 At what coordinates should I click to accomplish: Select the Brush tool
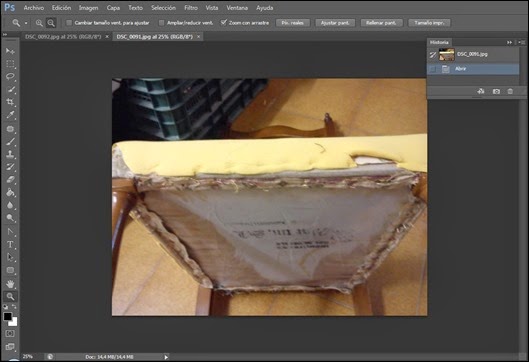(10, 141)
